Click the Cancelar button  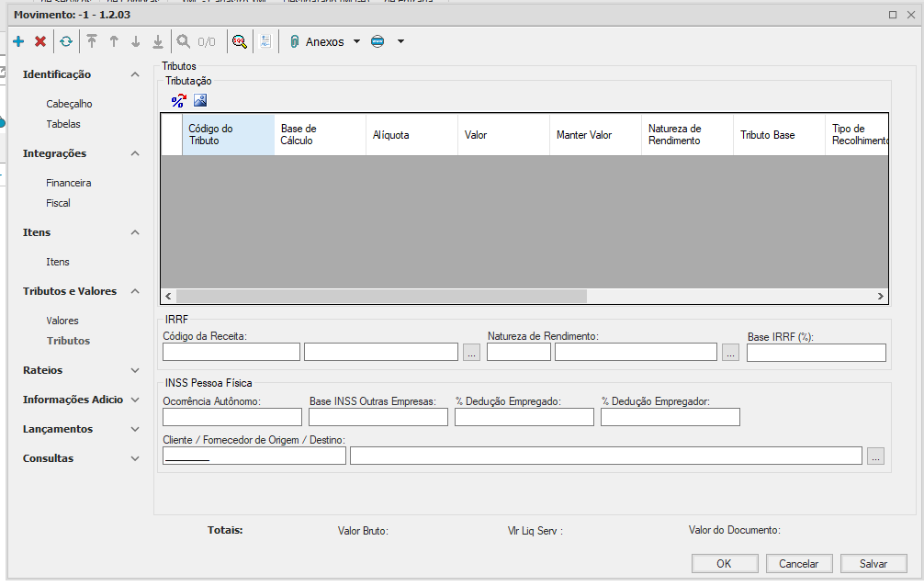tap(798, 563)
